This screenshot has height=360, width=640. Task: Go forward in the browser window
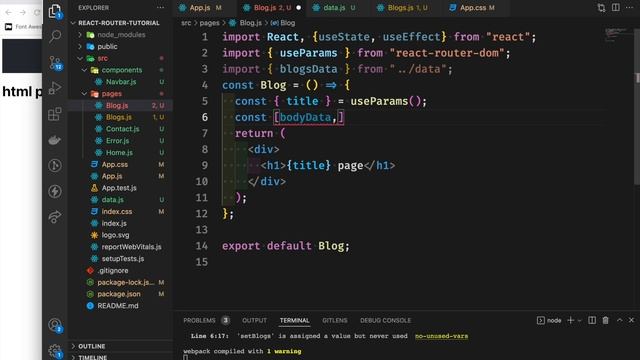23,12
